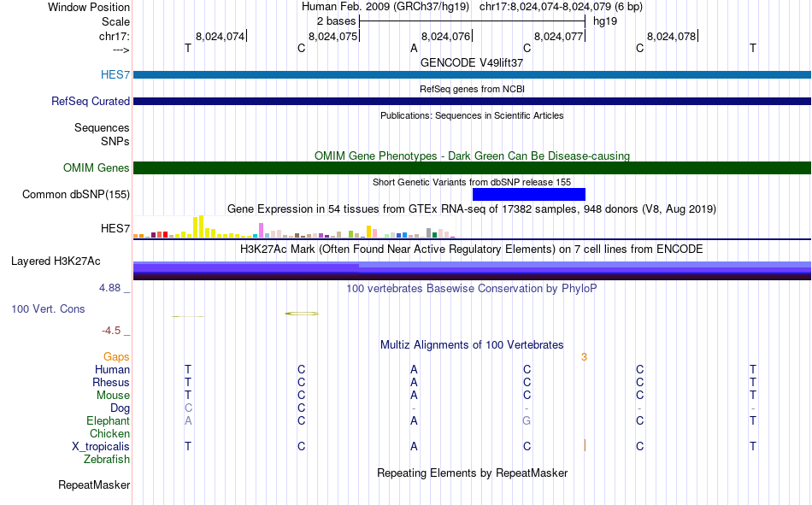Open the Layered H3K27Ac track label
This screenshot has height=505, width=812.
pos(56,261)
